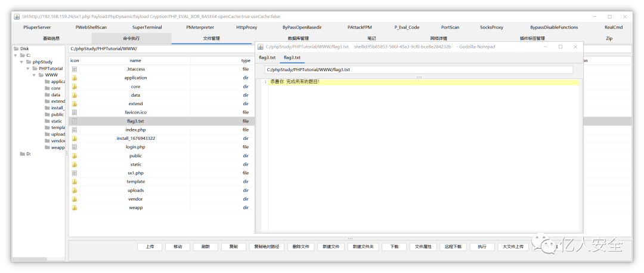
Task: Open the PMeterpreter tab
Action: (200, 27)
